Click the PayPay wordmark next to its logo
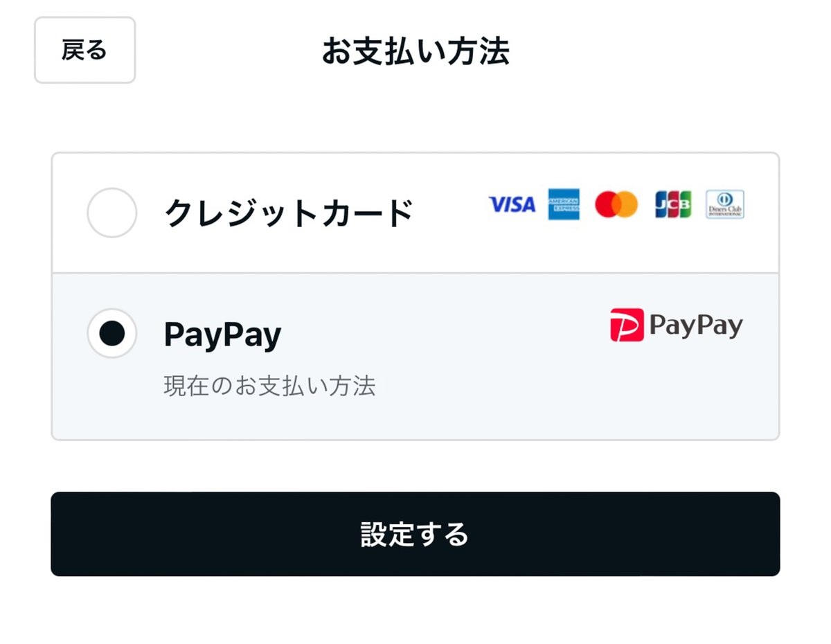This screenshot has height=644, width=831. coord(696,325)
